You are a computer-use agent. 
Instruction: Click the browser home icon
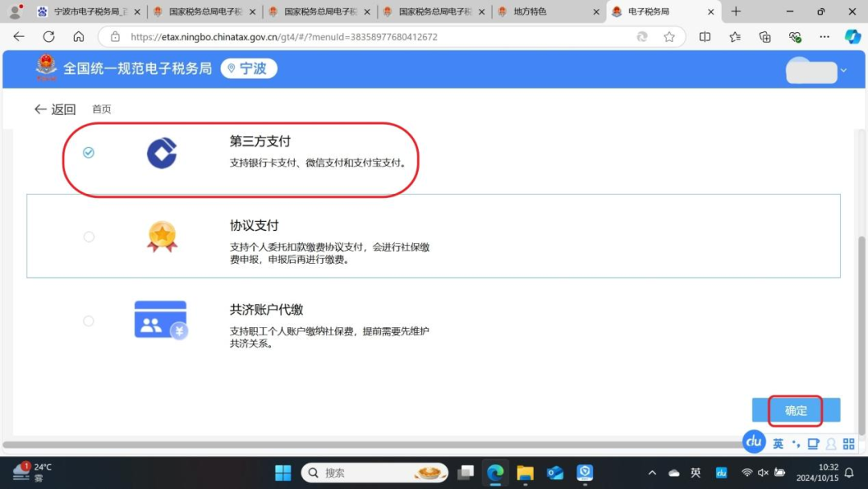pyautogui.click(x=78, y=37)
